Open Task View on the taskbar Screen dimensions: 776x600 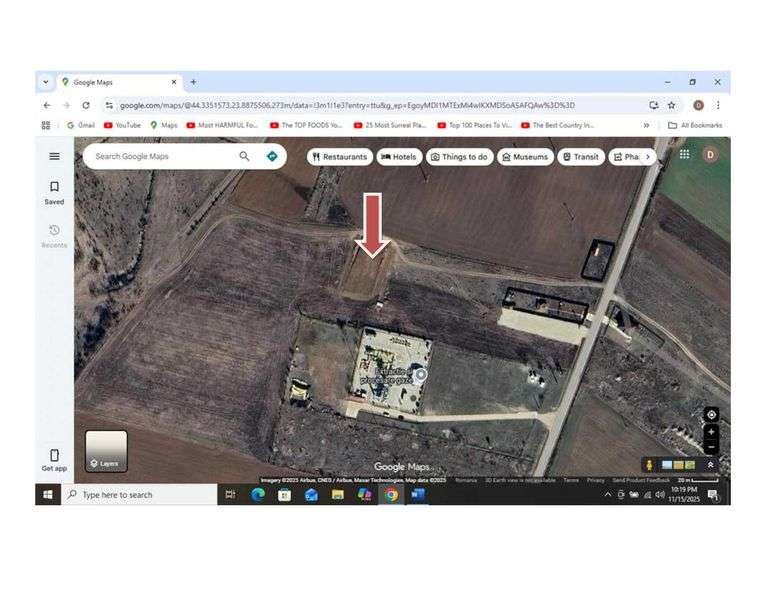[230, 495]
